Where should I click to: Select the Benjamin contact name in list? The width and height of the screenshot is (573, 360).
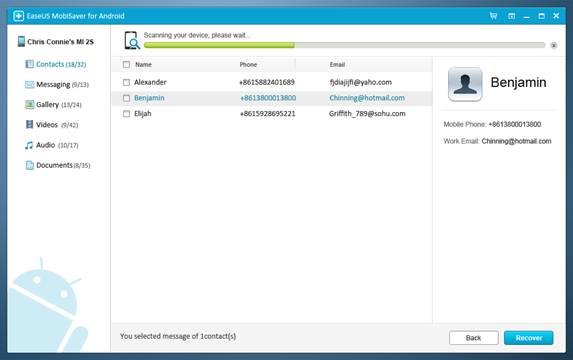click(x=149, y=98)
